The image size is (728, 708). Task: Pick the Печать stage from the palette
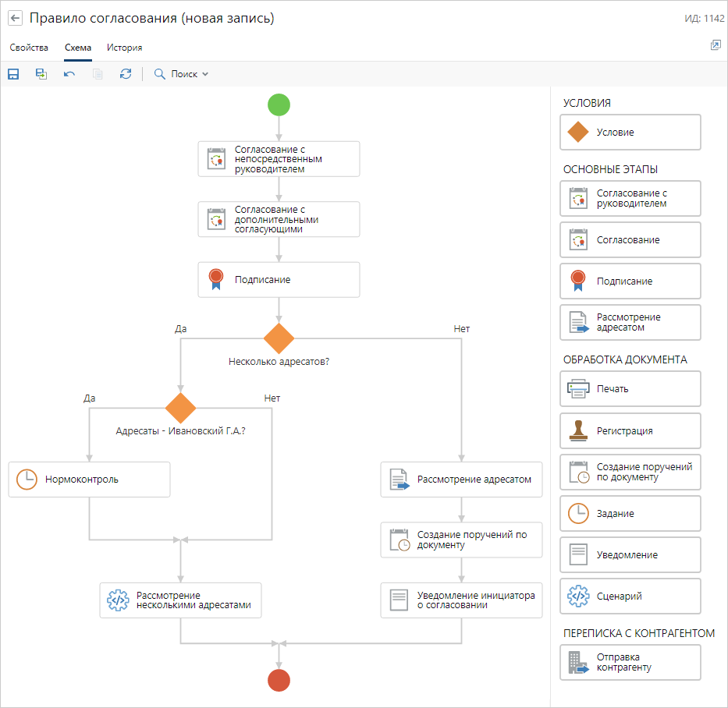630,389
